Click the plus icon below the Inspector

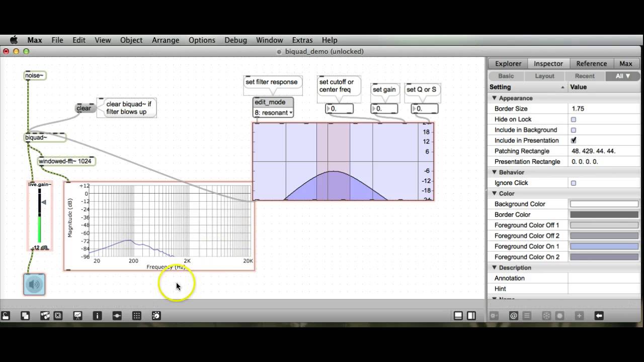click(579, 316)
